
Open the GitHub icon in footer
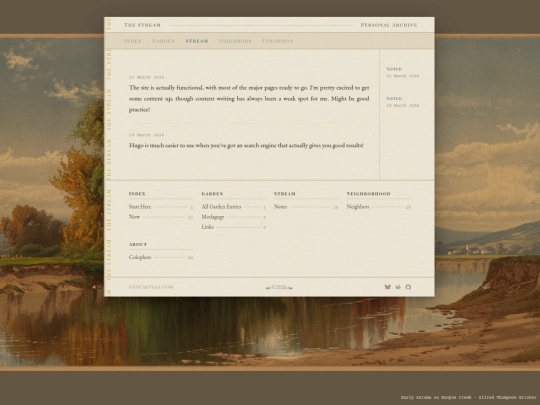[408, 287]
